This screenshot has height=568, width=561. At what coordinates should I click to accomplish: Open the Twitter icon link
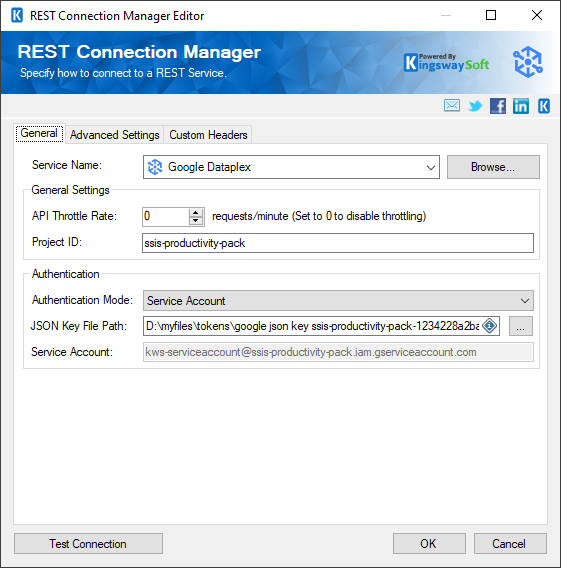click(x=475, y=106)
